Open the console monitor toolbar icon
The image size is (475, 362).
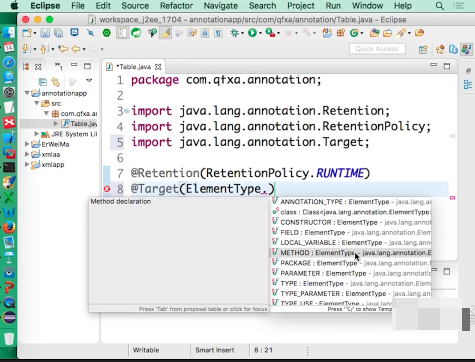pyautogui.click(x=74, y=33)
